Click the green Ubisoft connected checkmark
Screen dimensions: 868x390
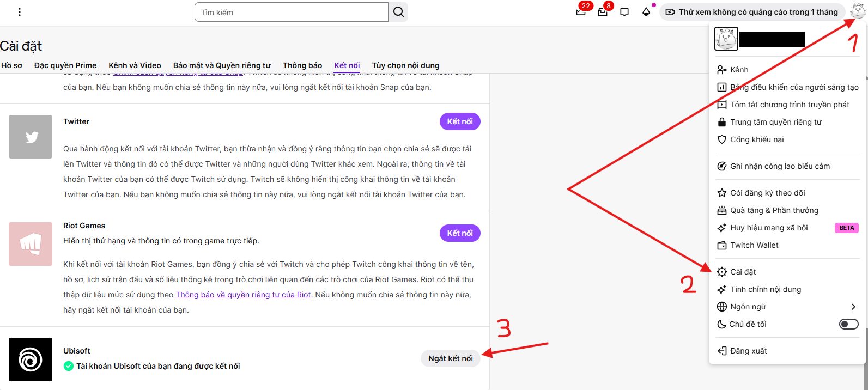69,366
